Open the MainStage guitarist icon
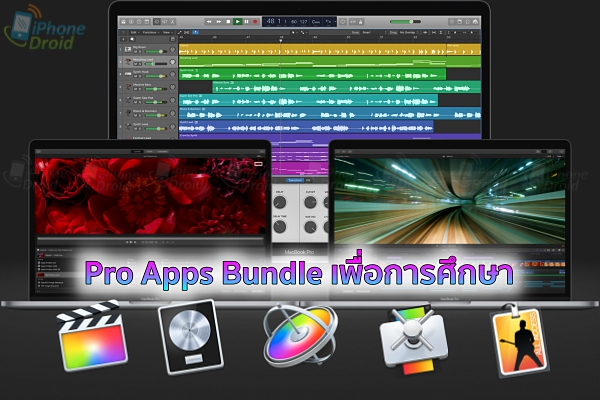 pos(517,341)
